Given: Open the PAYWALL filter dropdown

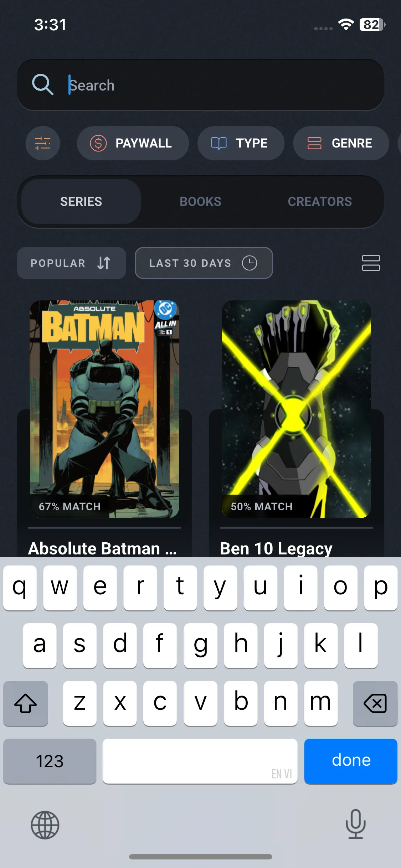Looking at the screenshot, I should click(x=133, y=143).
